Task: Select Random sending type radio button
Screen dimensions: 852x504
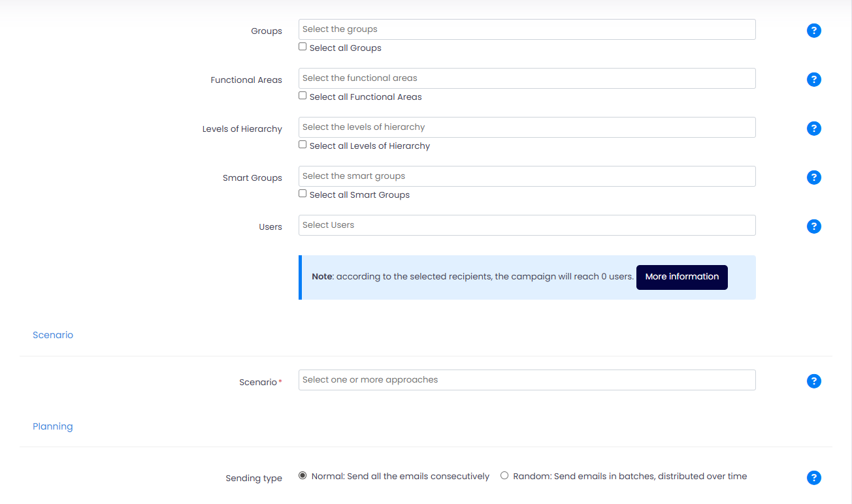Action: (504, 476)
